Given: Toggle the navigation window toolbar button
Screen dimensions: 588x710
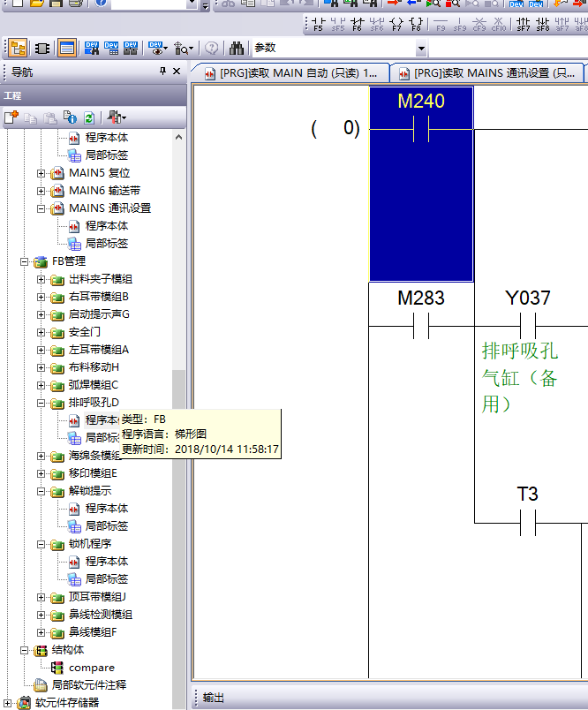Looking at the screenshot, I should coord(19,48).
